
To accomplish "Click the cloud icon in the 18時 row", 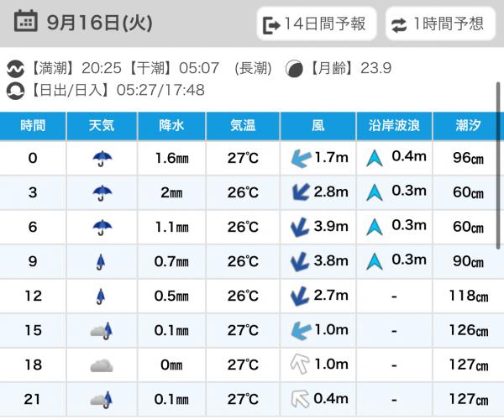I will (x=102, y=365).
